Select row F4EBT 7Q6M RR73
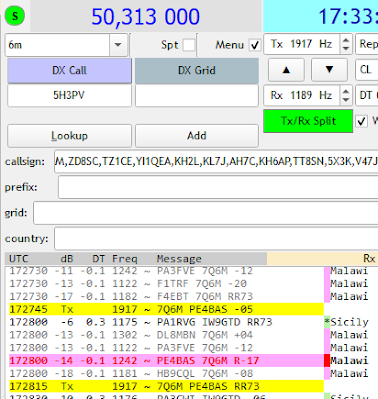Viewport: 378px width, 399px height. point(166,296)
